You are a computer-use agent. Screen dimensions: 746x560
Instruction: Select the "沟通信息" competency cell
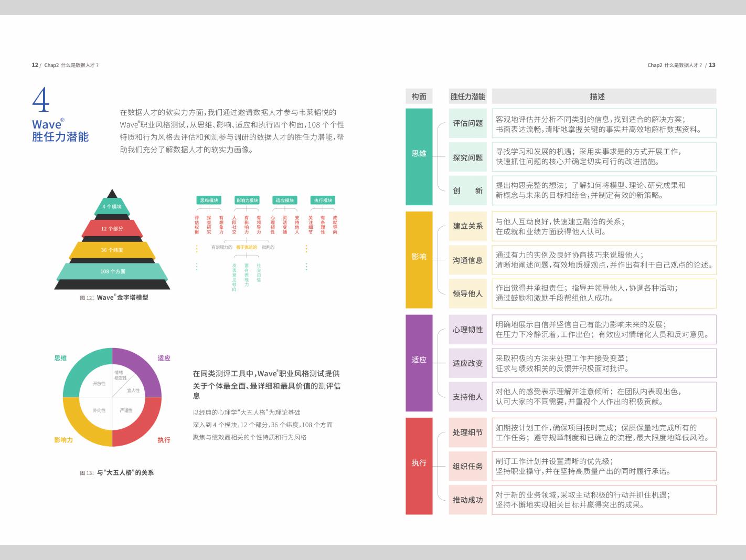(467, 260)
